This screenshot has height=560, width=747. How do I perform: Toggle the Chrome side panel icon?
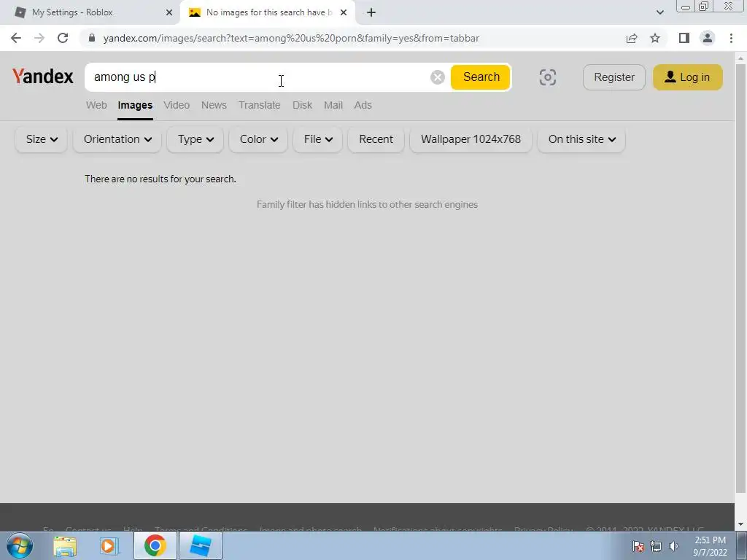click(x=684, y=38)
